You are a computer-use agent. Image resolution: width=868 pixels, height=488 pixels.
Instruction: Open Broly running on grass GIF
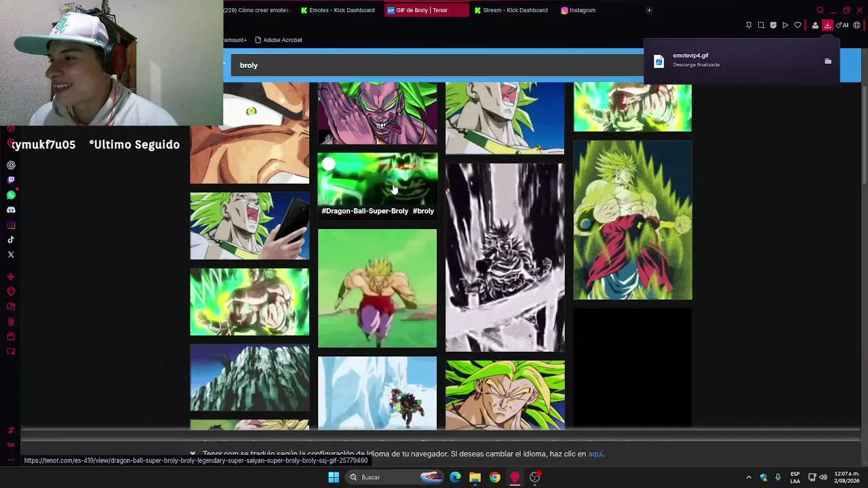(x=377, y=289)
